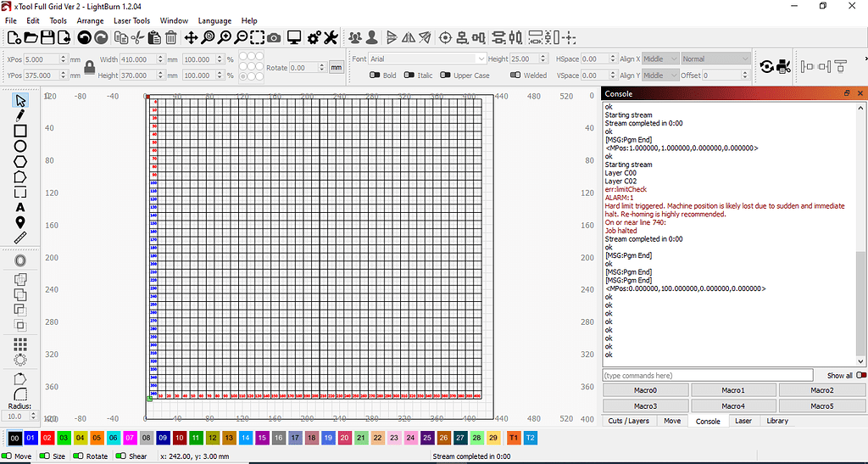Screen dimensions: 868x464
Task: Click the lock aspect ratio padlock
Action: click(x=89, y=67)
